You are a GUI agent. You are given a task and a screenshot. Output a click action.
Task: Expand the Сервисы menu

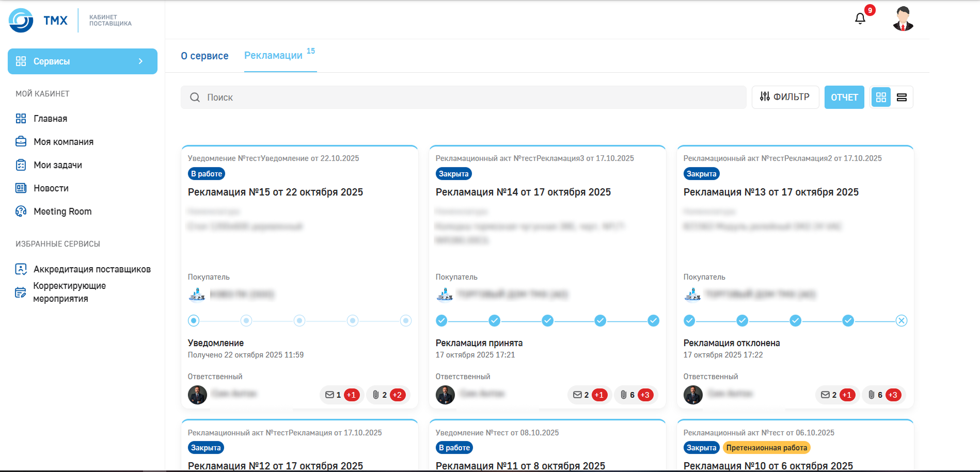click(x=83, y=61)
